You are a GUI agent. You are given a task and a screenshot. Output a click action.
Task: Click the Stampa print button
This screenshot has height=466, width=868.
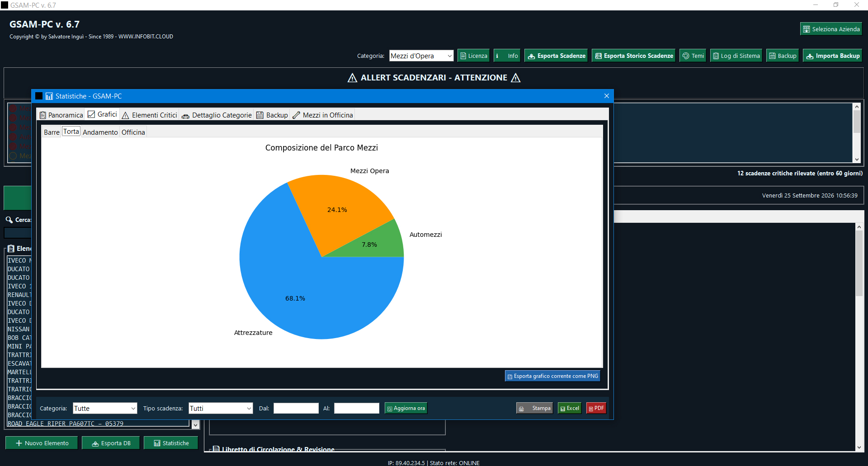534,408
